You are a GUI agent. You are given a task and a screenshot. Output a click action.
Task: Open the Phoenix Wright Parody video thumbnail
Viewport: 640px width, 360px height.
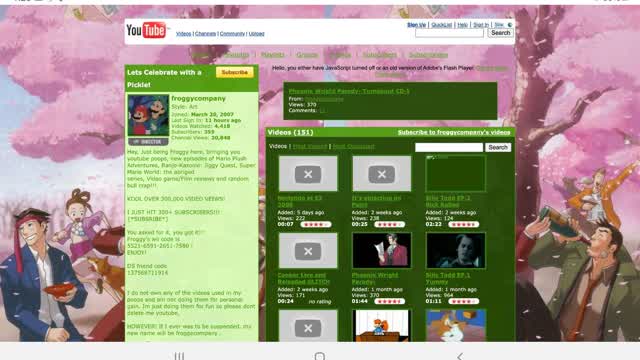pyautogui.click(x=382, y=251)
